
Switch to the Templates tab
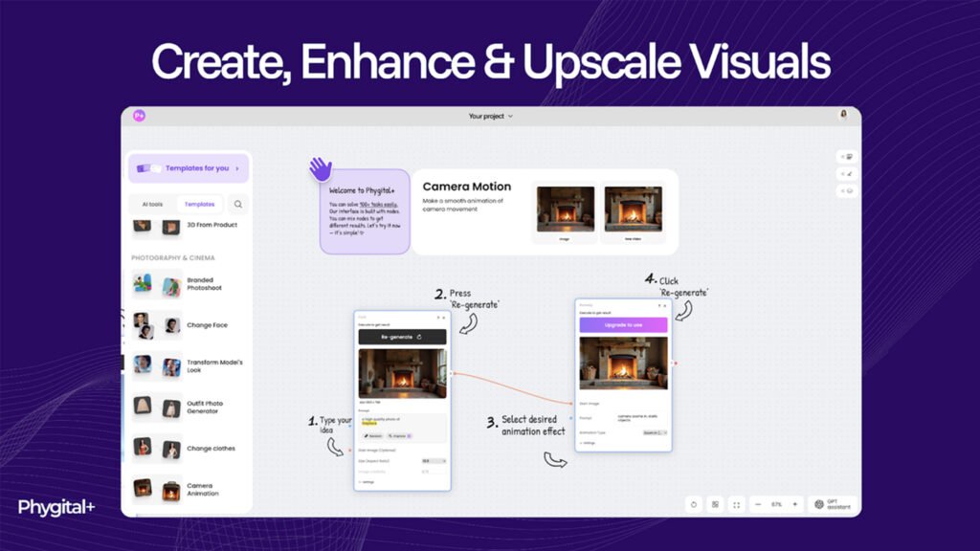199,204
